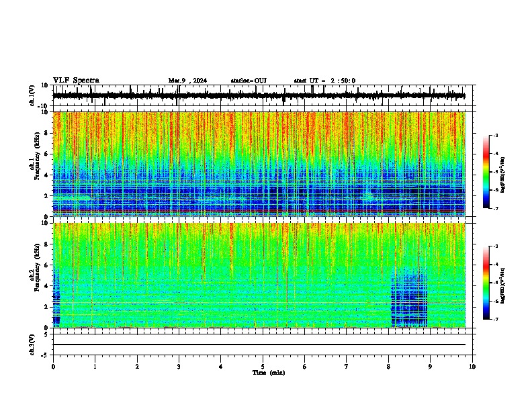Click the Time (min) axis title
Image resolution: width=532 pixels, height=411 pixels.
(269, 373)
